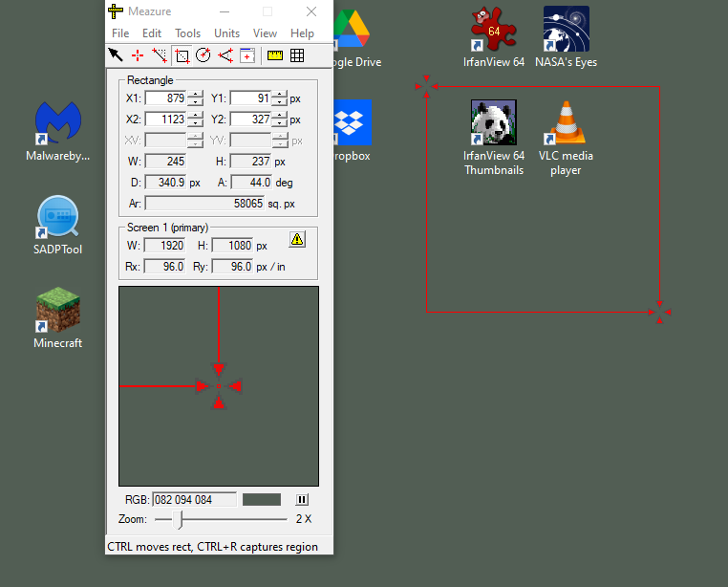This screenshot has width=728, height=587.
Task: Open IrfanView 64 Thumbnails panda shortcut
Action: (494, 138)
